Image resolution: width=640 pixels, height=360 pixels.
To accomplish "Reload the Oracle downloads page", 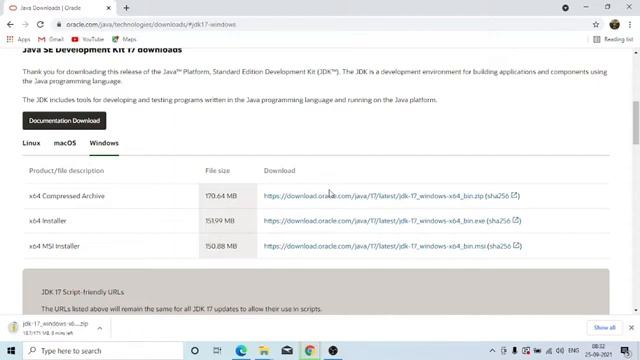I will pyautogui.click(x=40, y=24).
